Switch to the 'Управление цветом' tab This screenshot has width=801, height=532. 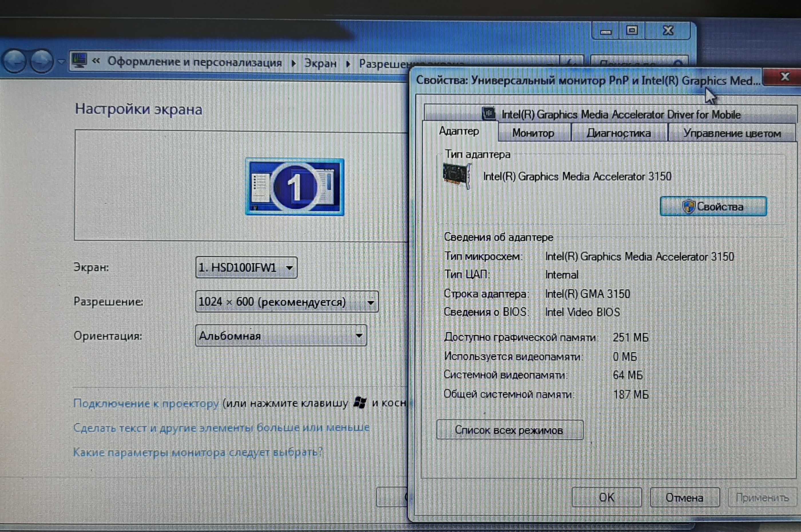tap(732, 133)
